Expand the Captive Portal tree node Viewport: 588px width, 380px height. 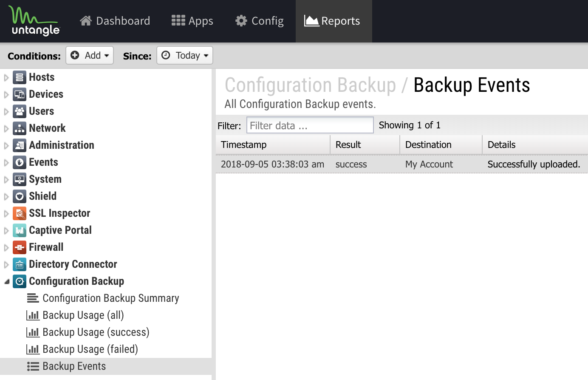6,231
